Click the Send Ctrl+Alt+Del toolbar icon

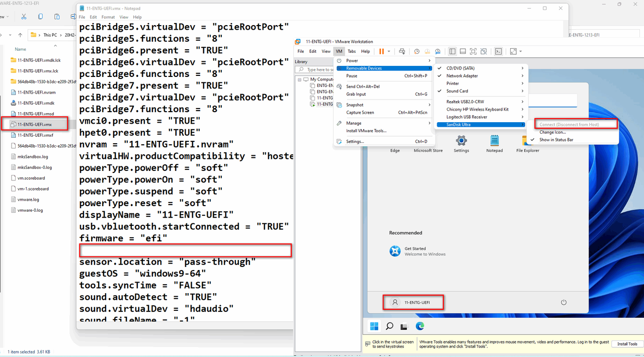(x=401, y=51)
